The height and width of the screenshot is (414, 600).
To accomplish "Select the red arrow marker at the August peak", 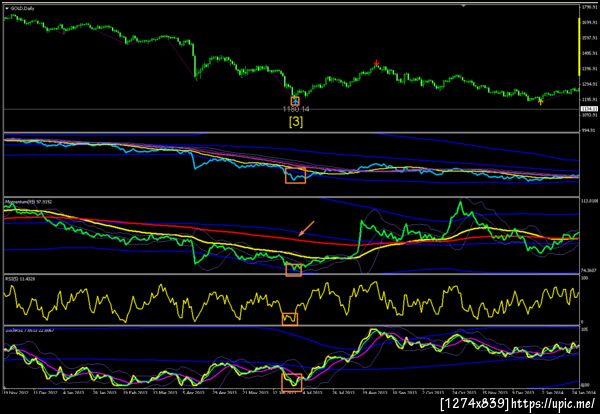I will click(x=377, y=62).
